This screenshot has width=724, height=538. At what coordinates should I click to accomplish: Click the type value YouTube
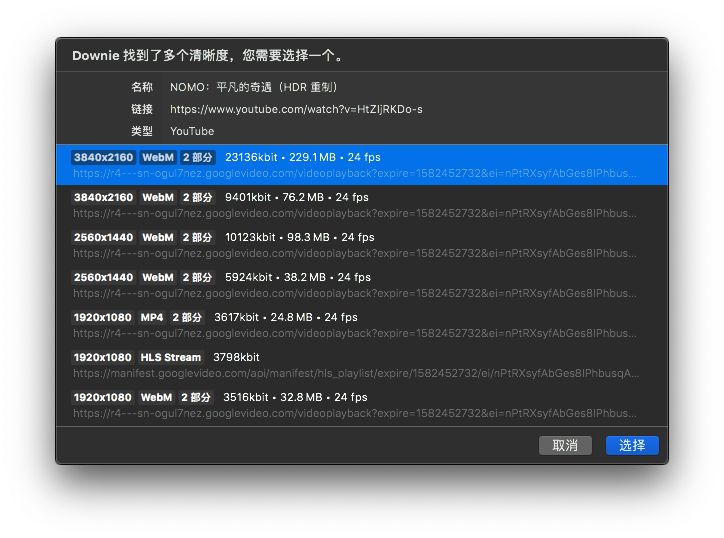pyautogui.click(x=192, y=131)
